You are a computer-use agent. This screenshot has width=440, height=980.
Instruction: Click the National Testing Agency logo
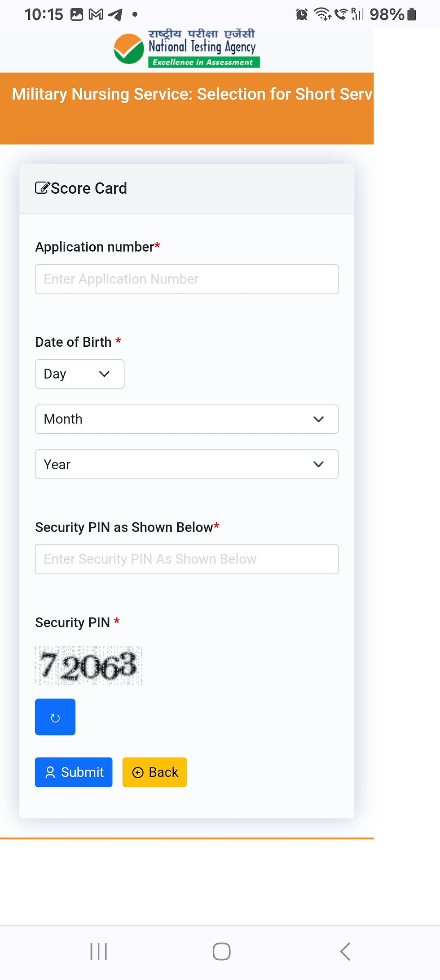coord(187,48)
